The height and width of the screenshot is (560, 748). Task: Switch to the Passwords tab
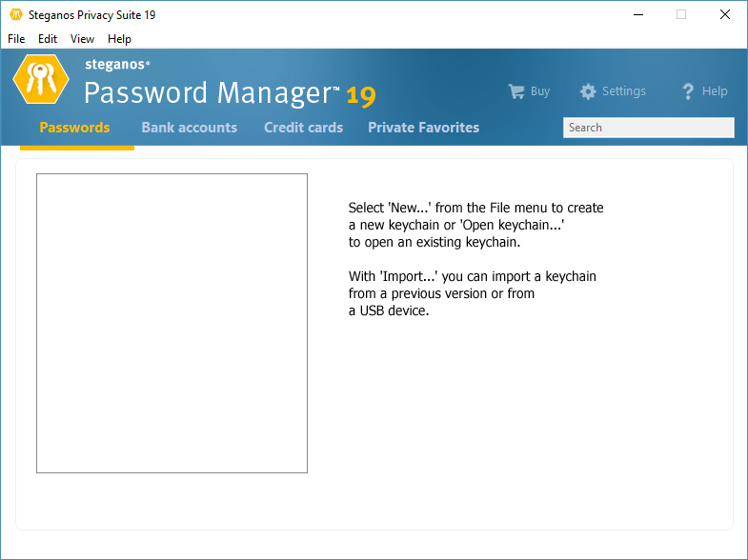pyautogui.click(x=74, y=128)
